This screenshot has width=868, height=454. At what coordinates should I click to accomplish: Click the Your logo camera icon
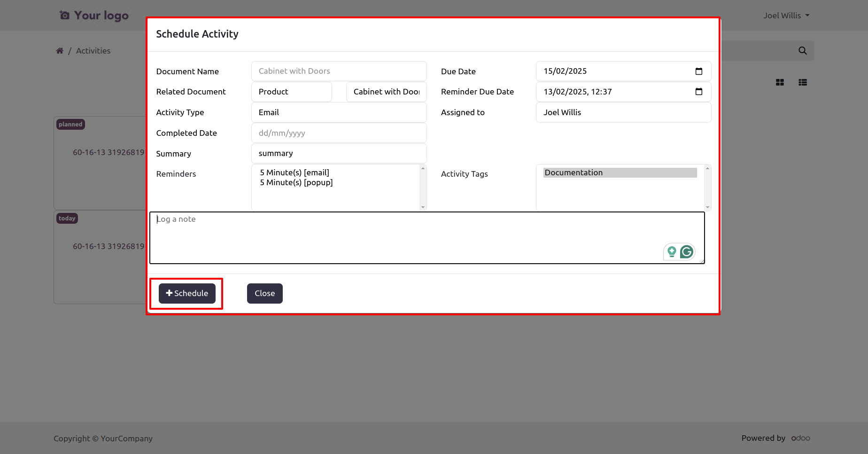(65, 16)
